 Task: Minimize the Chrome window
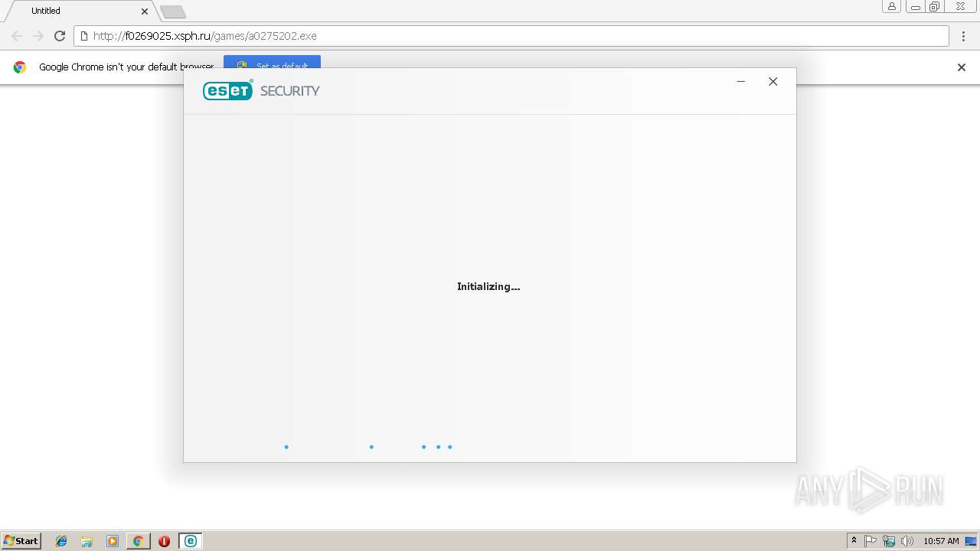[x=915, y=7]
